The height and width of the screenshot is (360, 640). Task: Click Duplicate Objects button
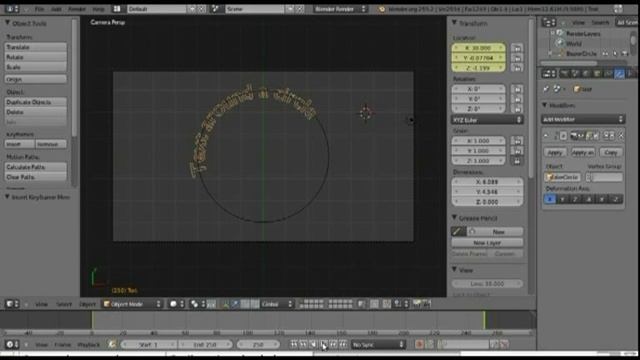[36, 102]
